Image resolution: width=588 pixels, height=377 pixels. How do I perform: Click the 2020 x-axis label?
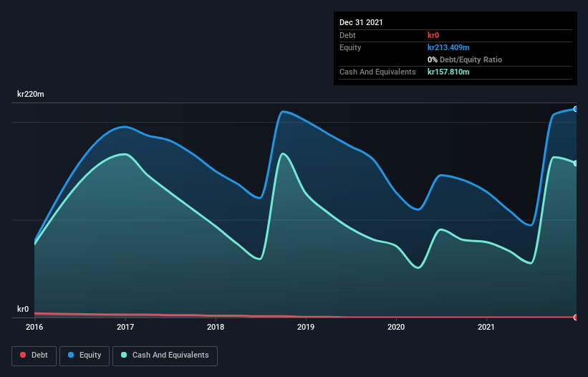coord(396,327)
